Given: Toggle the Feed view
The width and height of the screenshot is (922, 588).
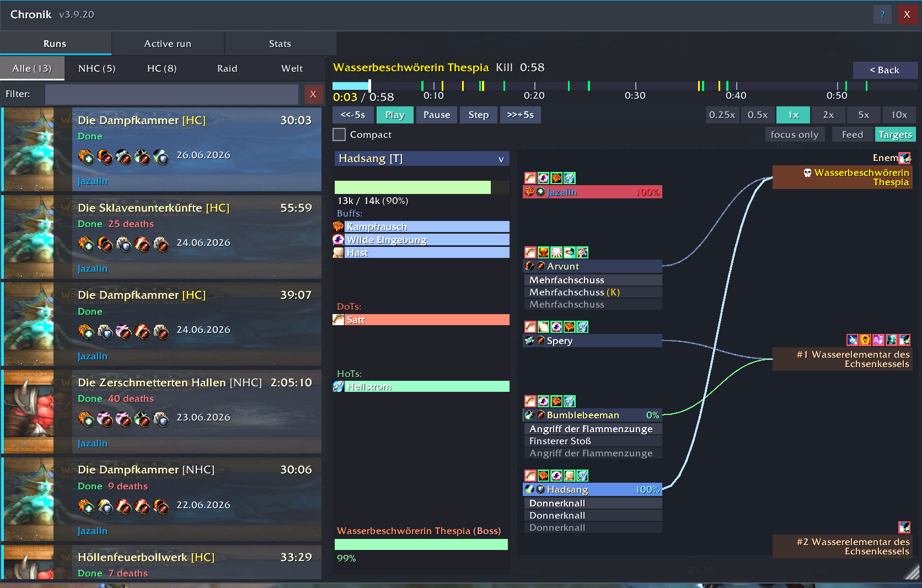Looking at the screenshot, I should 853,134.
